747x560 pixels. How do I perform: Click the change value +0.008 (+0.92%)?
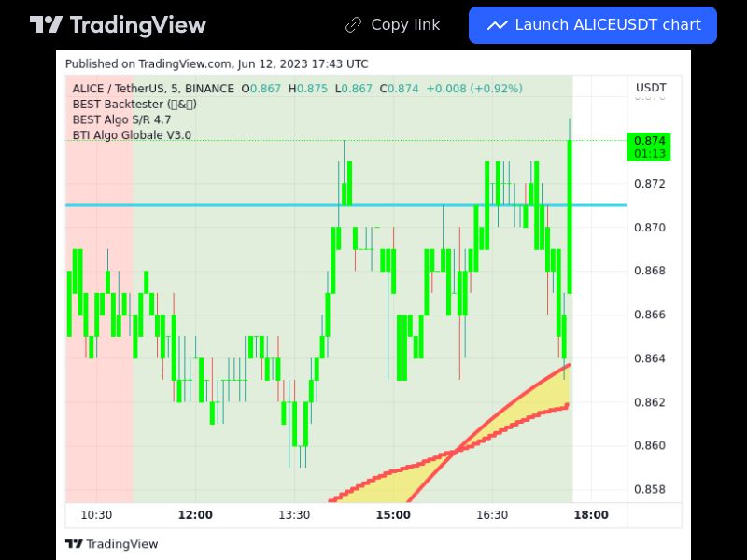click(x=474, y=89)
